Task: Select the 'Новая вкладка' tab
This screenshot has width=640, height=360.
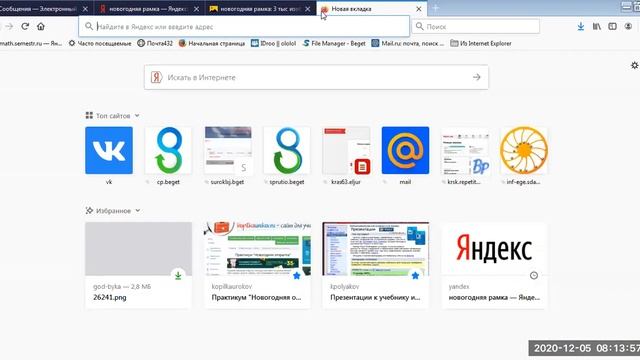Action: (x=371, y=9)
